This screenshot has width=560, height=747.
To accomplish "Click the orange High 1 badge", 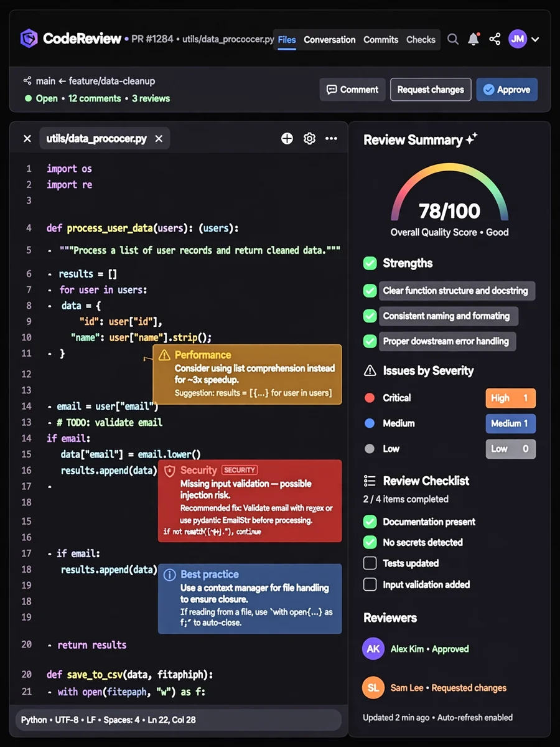I will pos(510,398).
